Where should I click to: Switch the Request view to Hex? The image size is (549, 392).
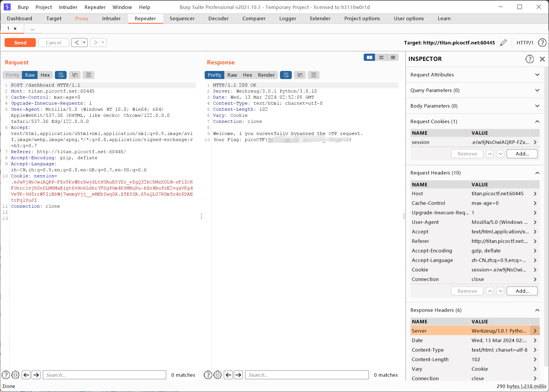45,75
